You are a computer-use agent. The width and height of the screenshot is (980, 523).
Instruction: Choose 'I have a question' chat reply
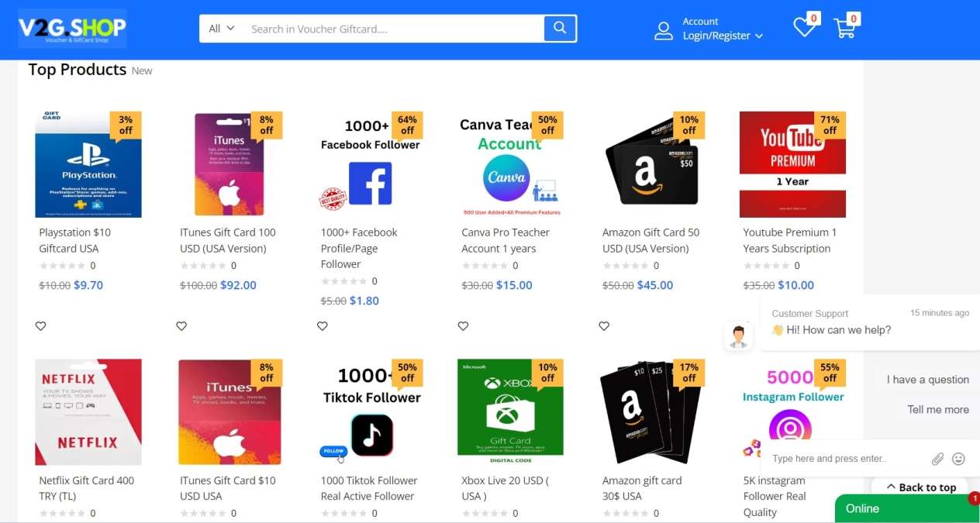coord(928,380)
